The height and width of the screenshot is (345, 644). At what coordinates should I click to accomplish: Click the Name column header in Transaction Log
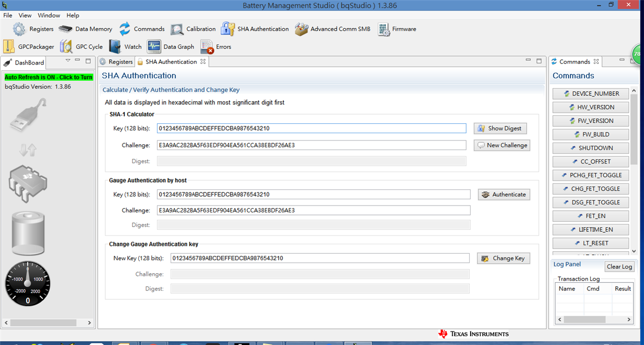pyautogui.click(x=570, y=289)
